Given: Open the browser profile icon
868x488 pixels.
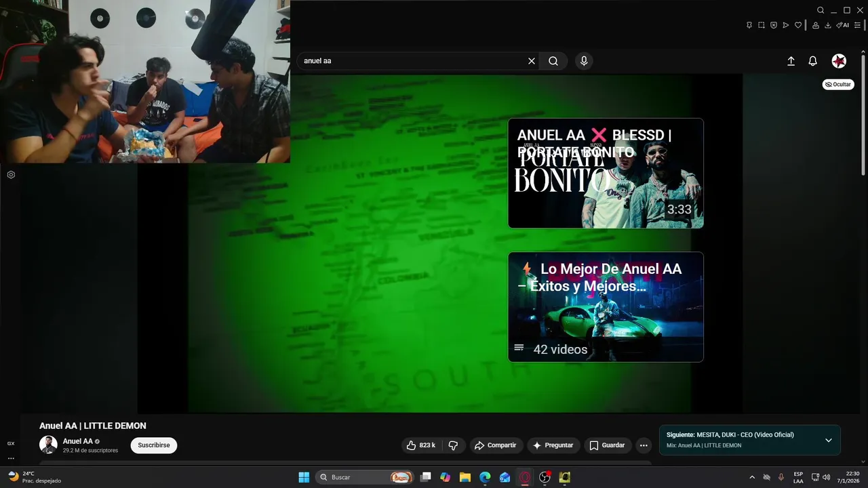Looking at the screenshot, I should [x=816, y=25].
